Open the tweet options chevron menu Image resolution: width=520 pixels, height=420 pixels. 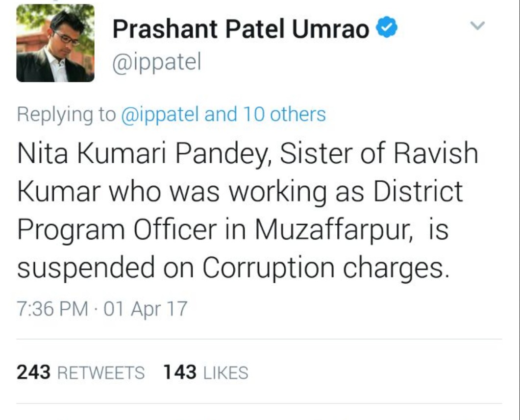(x=477, y=26)
